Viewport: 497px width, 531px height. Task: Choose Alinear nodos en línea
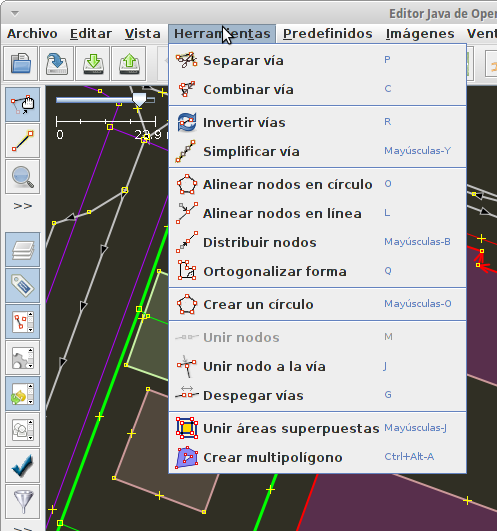coord(318,214)
